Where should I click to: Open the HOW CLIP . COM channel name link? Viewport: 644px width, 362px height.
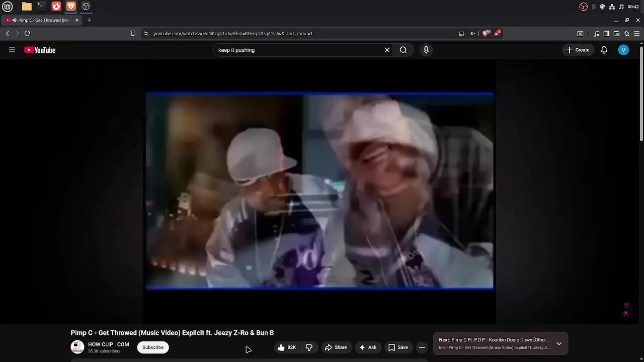click(108, 344)
